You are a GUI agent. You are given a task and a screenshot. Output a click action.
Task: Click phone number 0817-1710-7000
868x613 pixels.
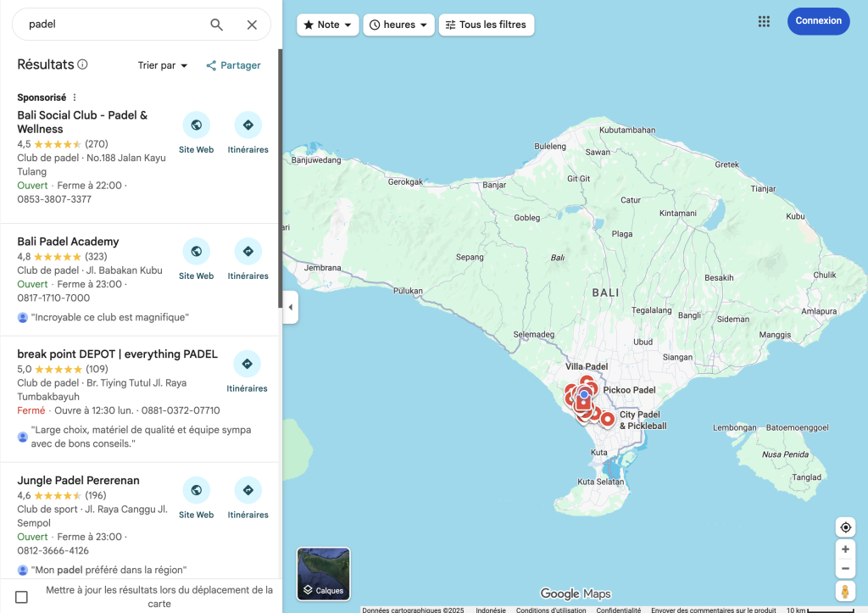[53, 298]
